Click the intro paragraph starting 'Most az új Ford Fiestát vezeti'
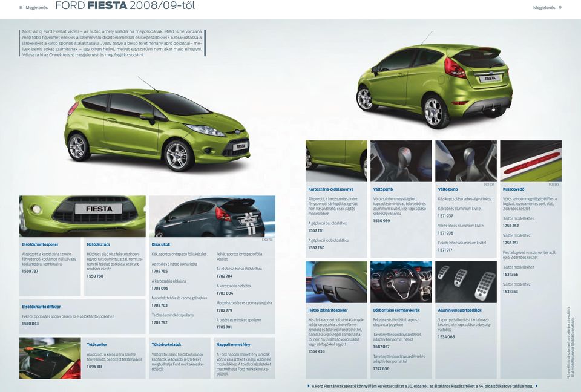Screen dimensions: 581x392 point(112,43)
